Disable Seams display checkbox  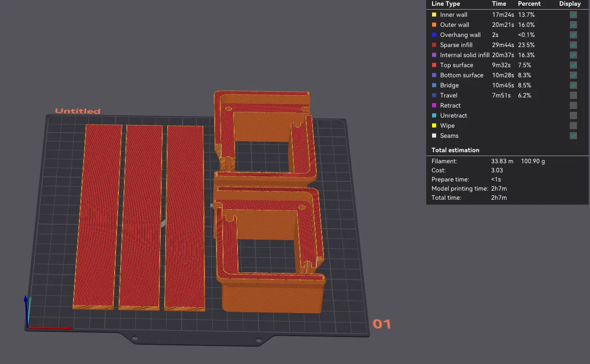point(573,136)
